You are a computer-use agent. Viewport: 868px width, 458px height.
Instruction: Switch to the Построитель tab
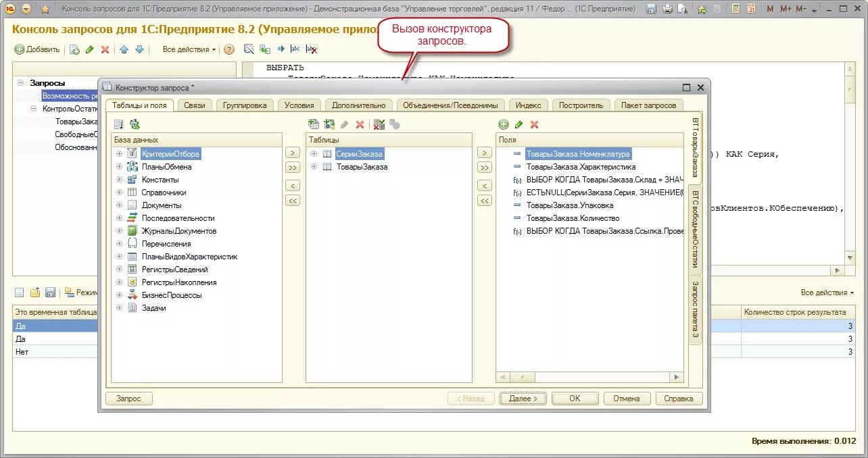581,105
